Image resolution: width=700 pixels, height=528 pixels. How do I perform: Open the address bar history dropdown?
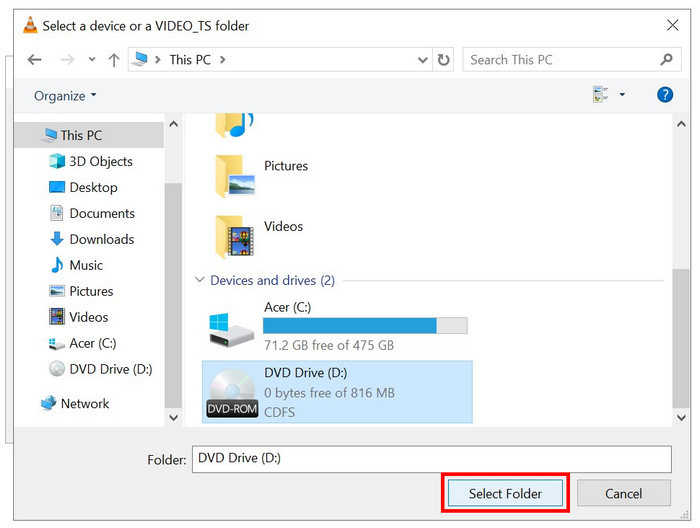coord(422,60)
